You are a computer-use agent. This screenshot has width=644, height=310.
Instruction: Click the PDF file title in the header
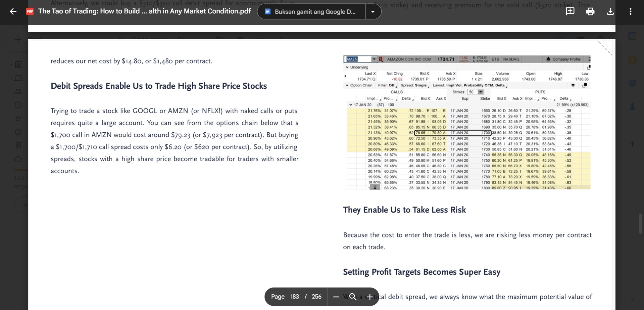145,11
